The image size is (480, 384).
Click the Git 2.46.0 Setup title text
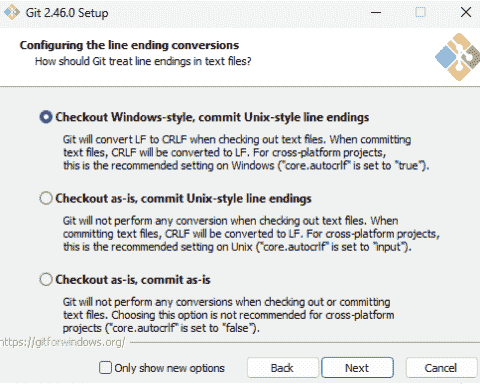pos(67,13)
